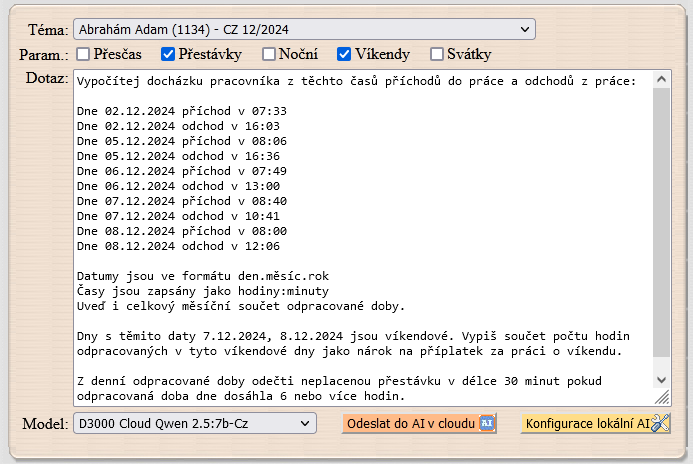Click the 'Z denní odpracované doby' sentence
The height and width of the screenshot is (464, 693).
pos(339,388)
